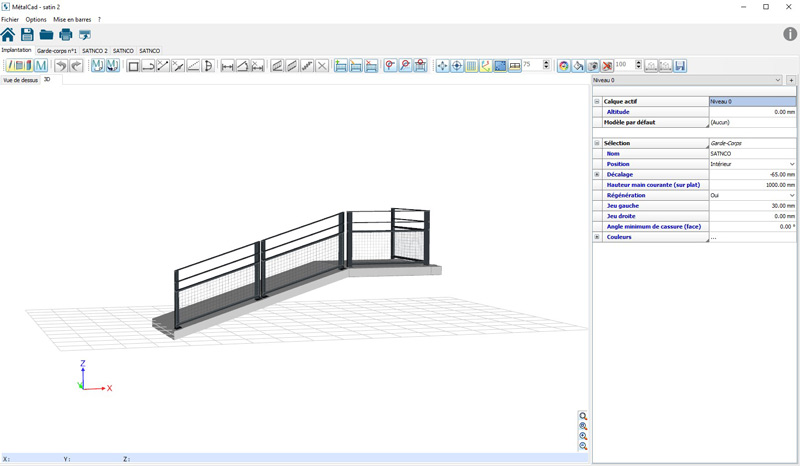Open the color wheel settings
This screenshot has width=800, height=466.
(x=564, y=66)
